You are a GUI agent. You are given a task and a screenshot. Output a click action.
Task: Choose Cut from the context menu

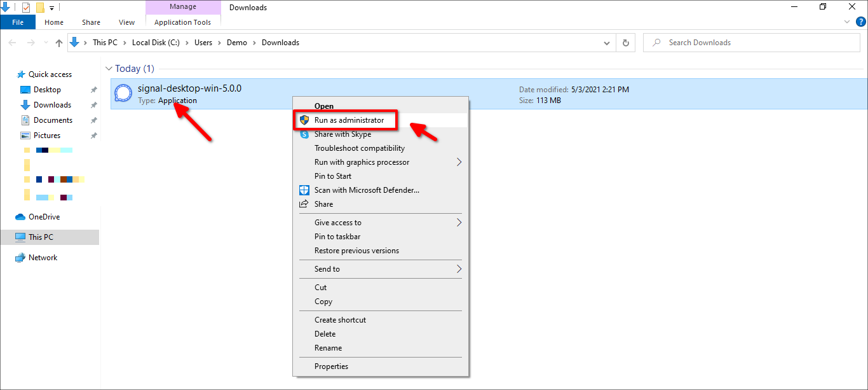coord(381,288)
